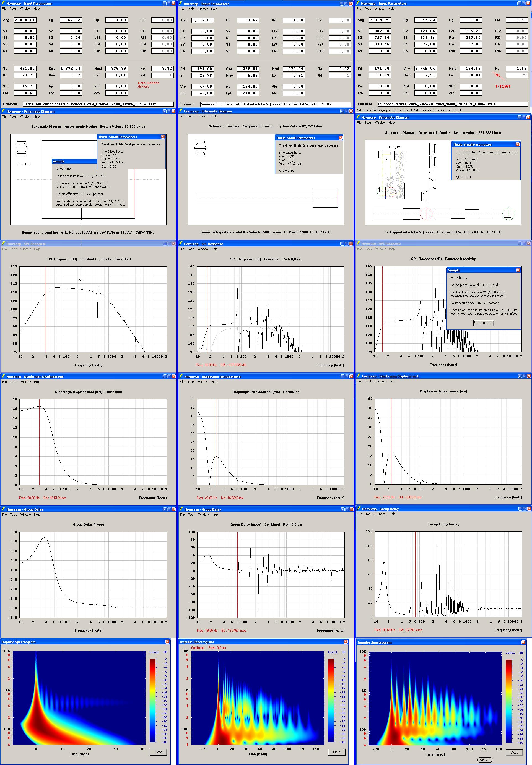Click the S1 field containing 982,00

[x=380, y=31]
